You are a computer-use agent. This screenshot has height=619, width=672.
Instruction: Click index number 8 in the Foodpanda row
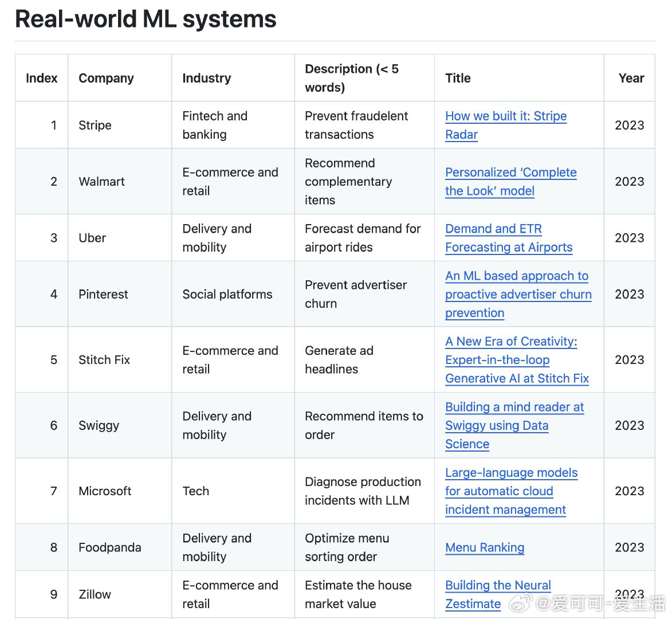coord(54,547)
